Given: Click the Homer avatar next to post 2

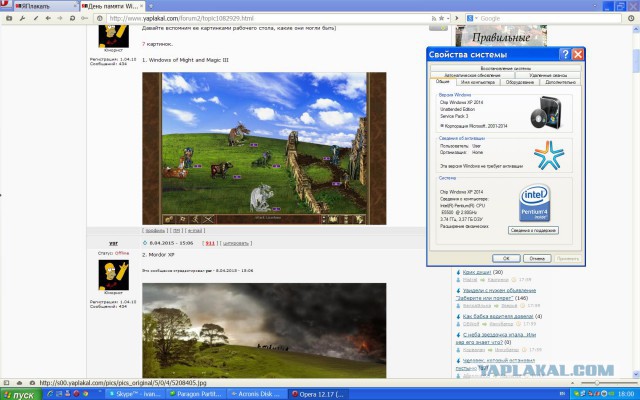Looking at the screenshot, I should coord(113,275).
